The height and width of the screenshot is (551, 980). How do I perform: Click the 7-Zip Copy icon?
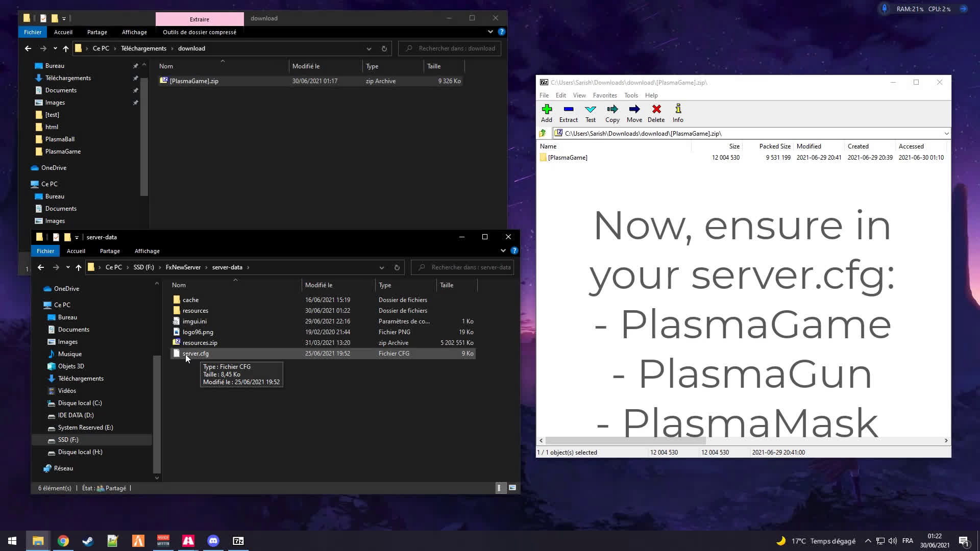pos(612,113)
